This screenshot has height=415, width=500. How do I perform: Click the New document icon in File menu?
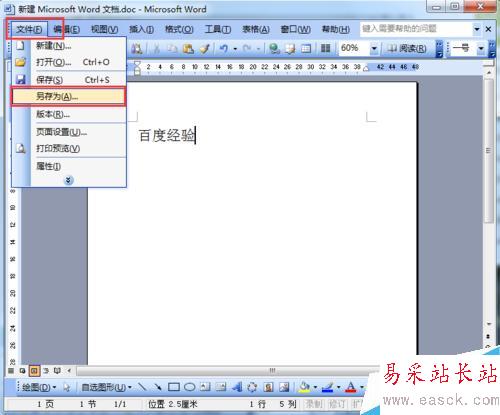pyautogui.click(x=21, y=45)
